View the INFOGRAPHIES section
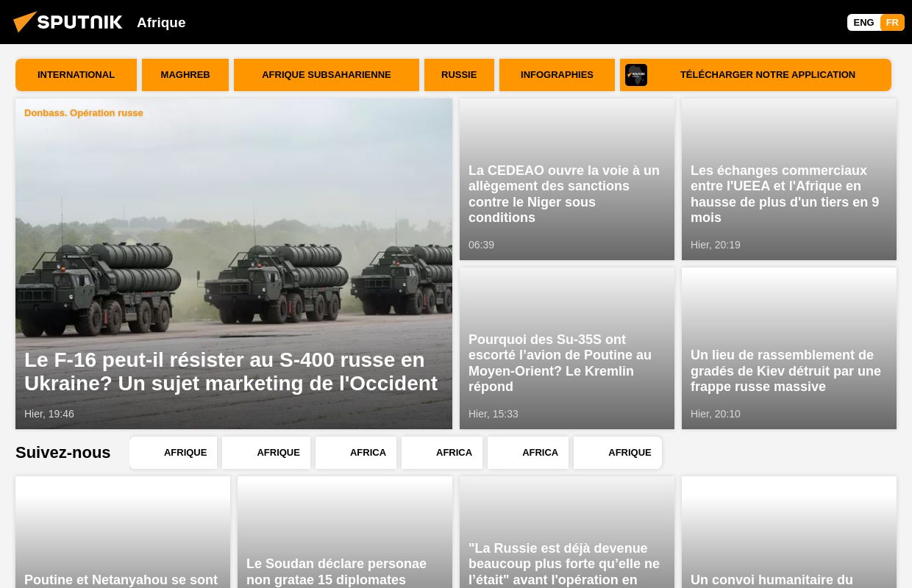912x588 pixels. point(557,74)
